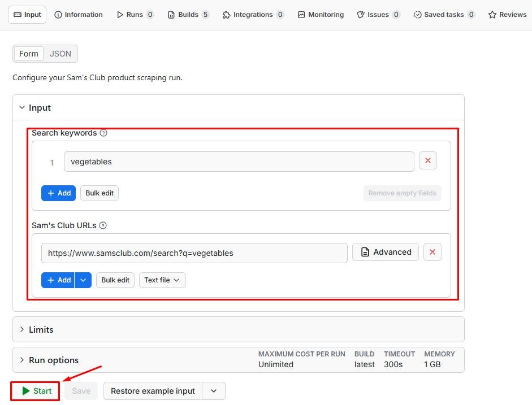Open the Input tab
The height and width of the screenshot is (405, 532).
27,15
